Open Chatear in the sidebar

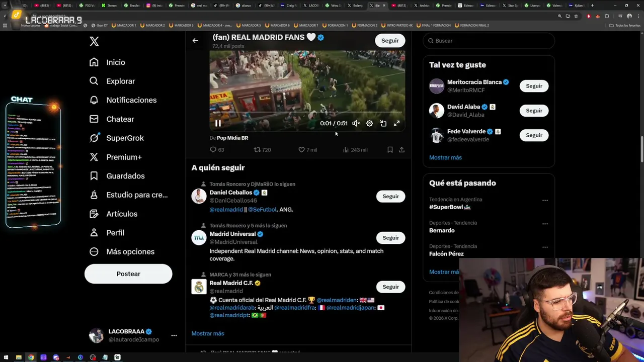112,119
